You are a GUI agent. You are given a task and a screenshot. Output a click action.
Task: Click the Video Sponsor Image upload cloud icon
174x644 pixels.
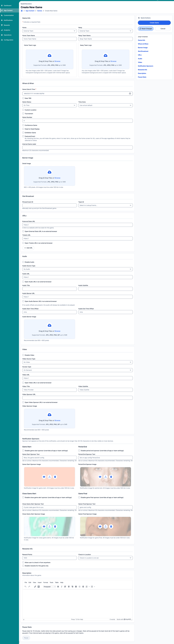click(x=49, y=415)
